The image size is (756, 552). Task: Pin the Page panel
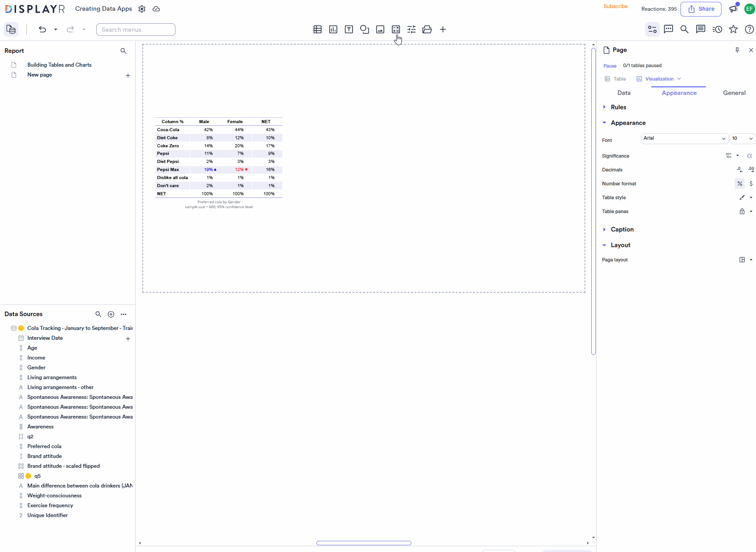(x=737, y=50)
